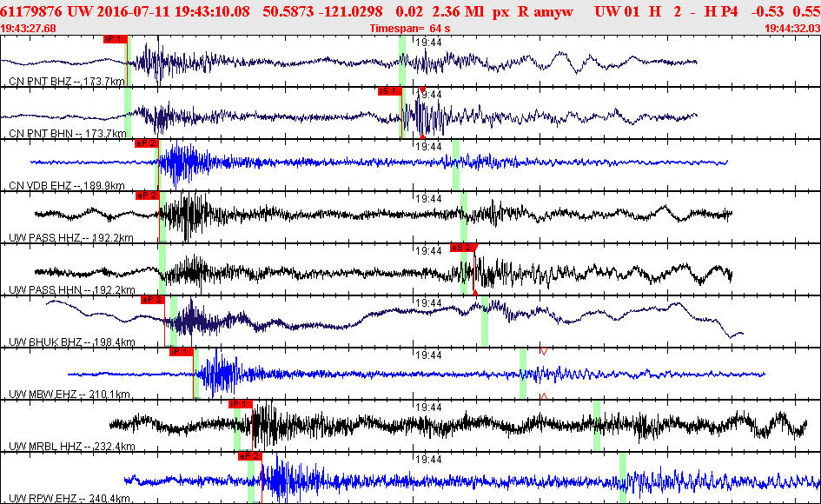Click the solid red triangle atop PNT BHN trace
Viewport: 821px width, 504px height.
(422, 90)
